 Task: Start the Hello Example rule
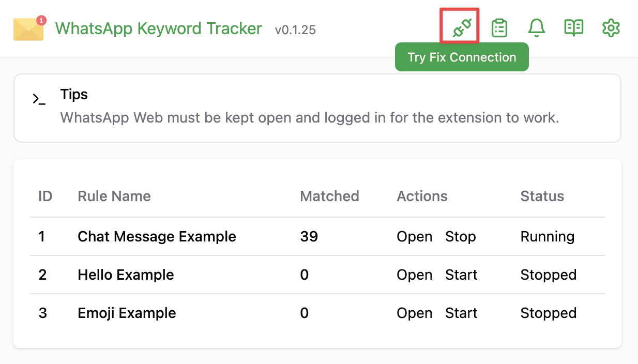click(x=461, y=275)
